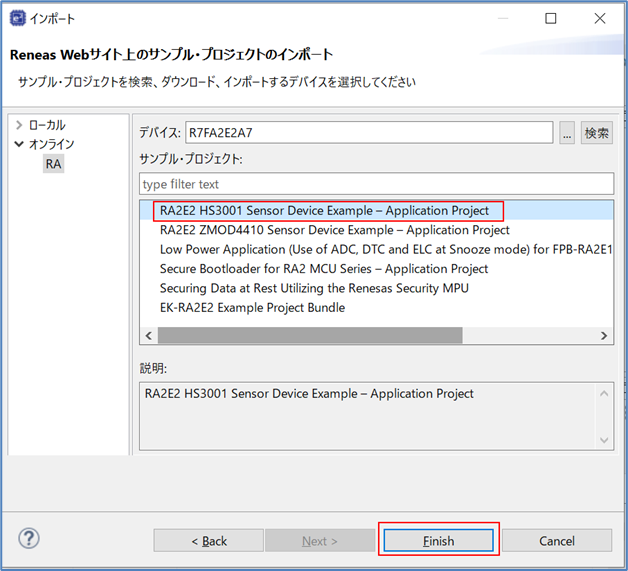This screenshot has height=571, width=628.
Task: Click the < Back button
Action: tap(209, 541)
